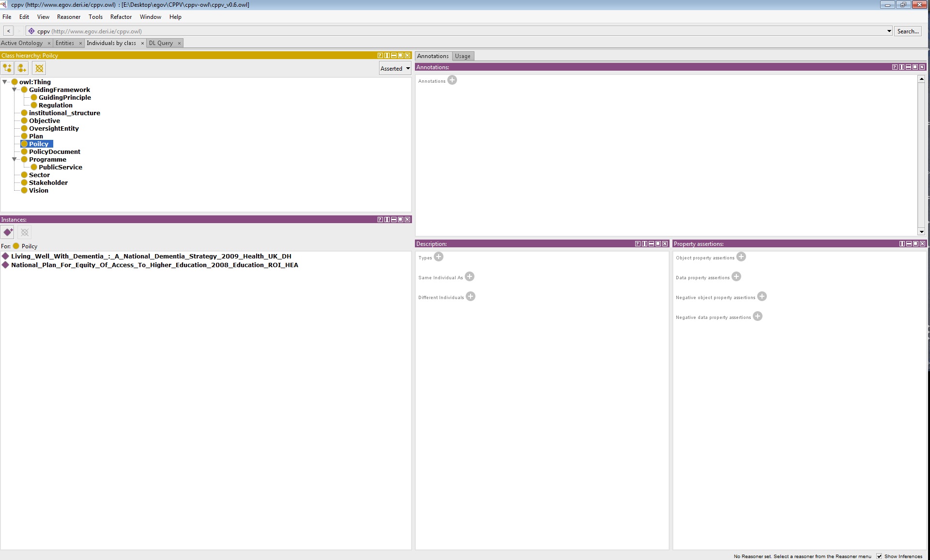930x560 pixels.
Task: Click the add sibling class icon
Action: 22,68
